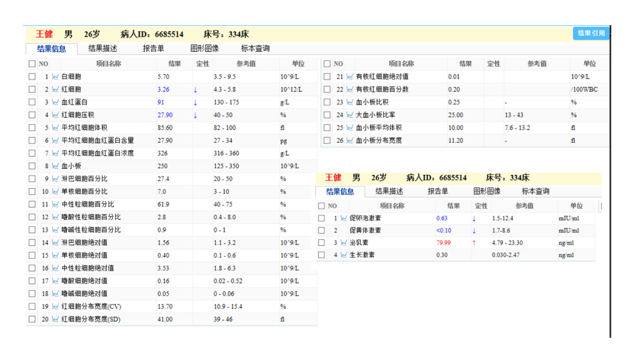Tick the checkbox for row 21 有核红细胞绝对值
Screen dimensions: 644x363
click(327, 76)
